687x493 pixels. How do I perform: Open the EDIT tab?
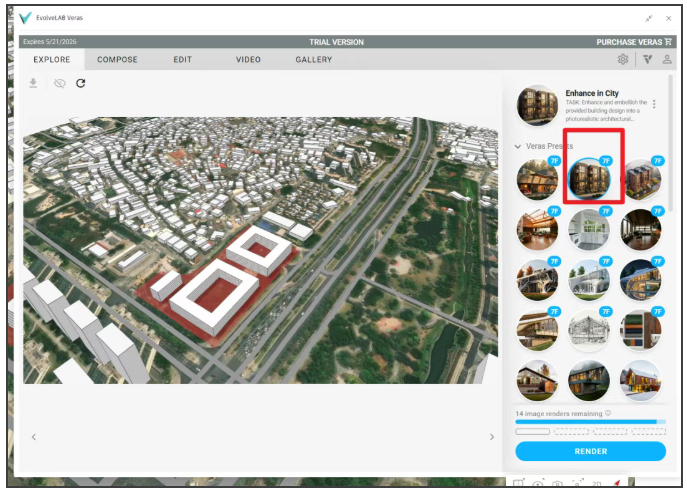[183, 60]
